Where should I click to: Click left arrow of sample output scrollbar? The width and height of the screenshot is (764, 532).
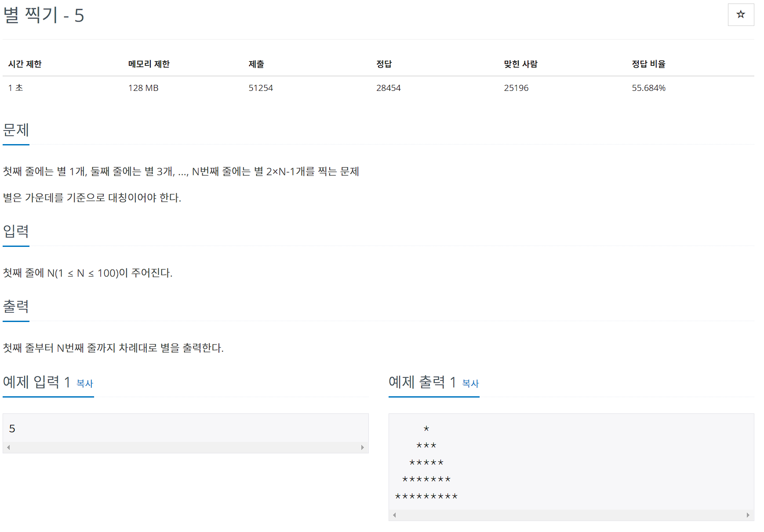(394, 515)
